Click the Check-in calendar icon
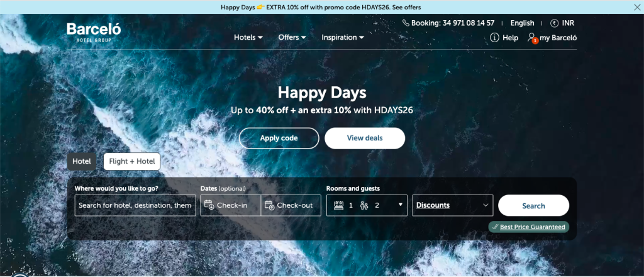644x277 pixels. [x=209, y=205]
